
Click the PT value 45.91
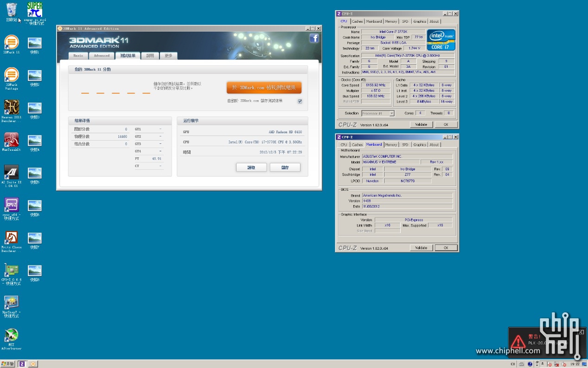pyautogui.click(x=157, y=159)
